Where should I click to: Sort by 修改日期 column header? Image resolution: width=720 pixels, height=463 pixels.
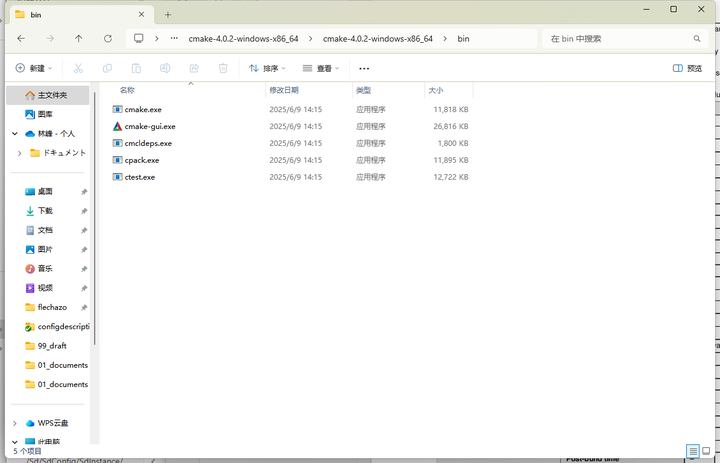click(x=284, y=90)
